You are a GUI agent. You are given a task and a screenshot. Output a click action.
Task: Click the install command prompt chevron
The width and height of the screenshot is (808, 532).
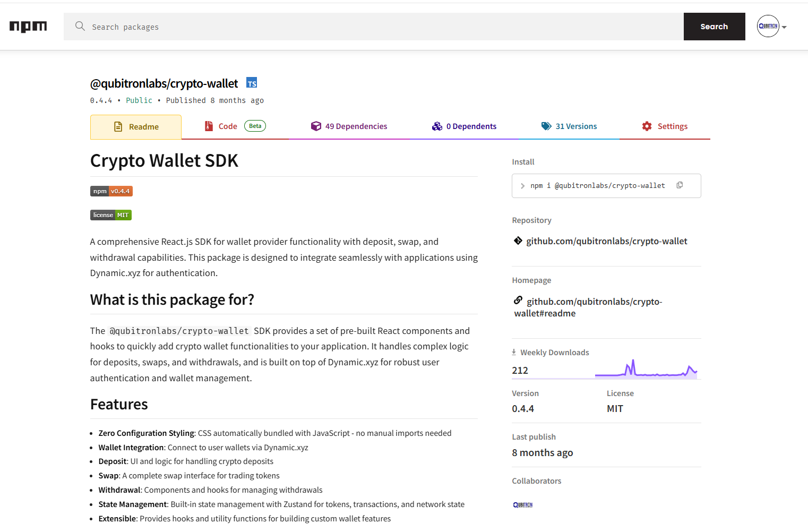(523, 186)
